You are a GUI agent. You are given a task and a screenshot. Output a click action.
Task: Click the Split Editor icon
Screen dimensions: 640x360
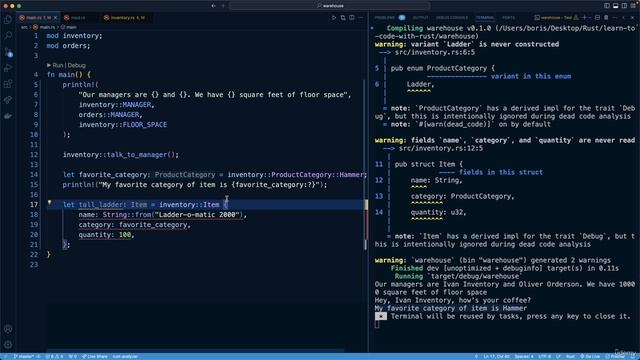(351, 18)
